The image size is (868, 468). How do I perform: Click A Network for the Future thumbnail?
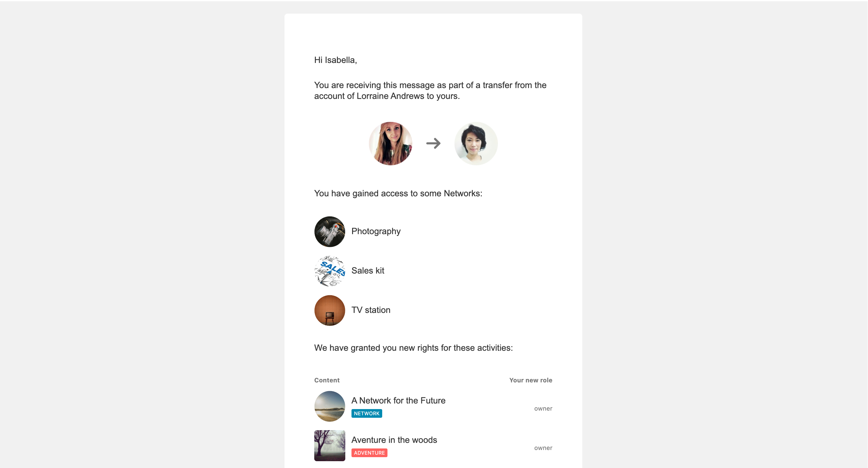click(329, 406)
